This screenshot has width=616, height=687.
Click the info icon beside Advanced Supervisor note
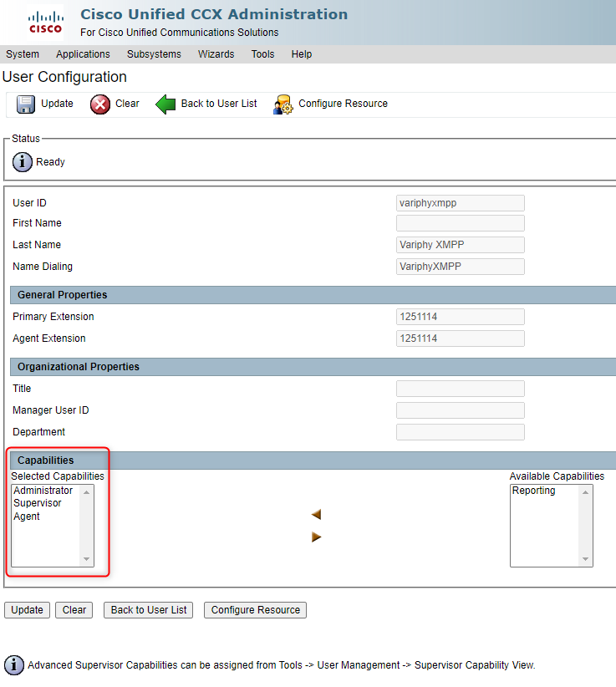coord(14,664)
